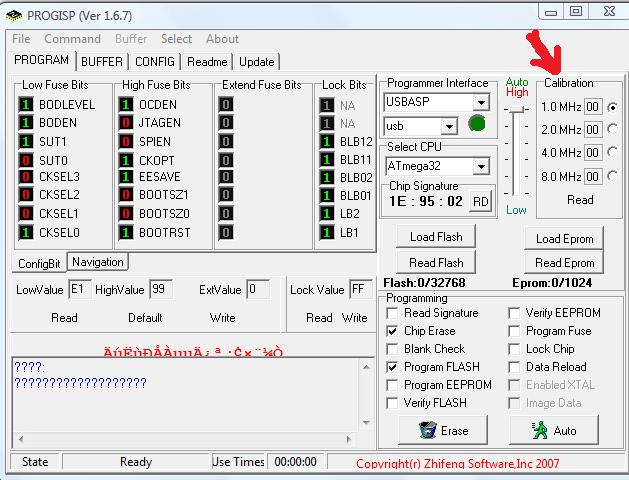The width and height of the screenshot is (629, 480).
Task: Toggle the BOOTRST fuse bit indicator
Action: 127,233
